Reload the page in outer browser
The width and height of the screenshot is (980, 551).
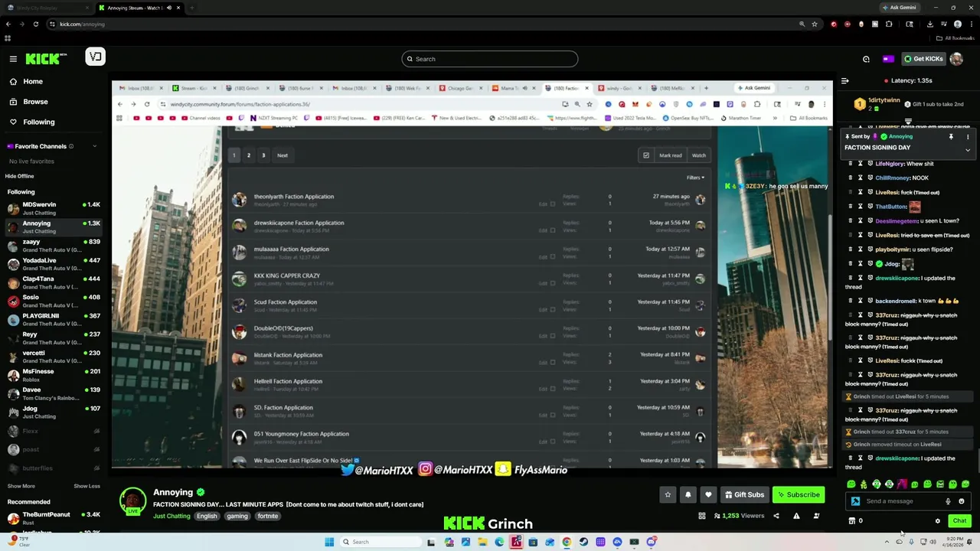35,24
